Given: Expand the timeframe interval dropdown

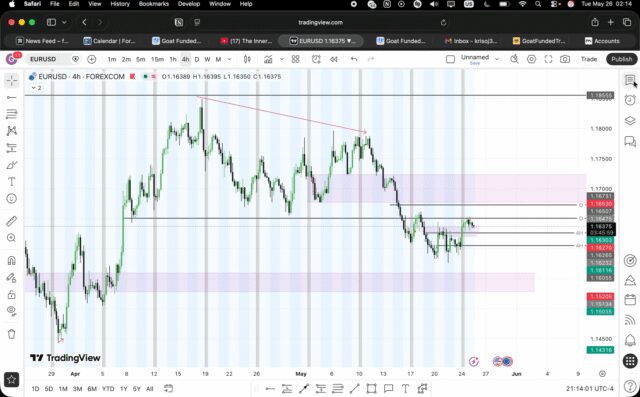Looking at the screenshot, I should 229,59.
